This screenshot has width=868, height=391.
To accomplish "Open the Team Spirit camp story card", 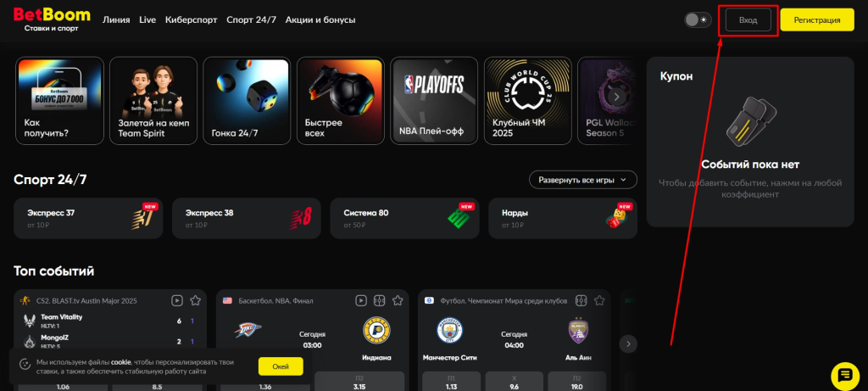I will tap(153, 101).
